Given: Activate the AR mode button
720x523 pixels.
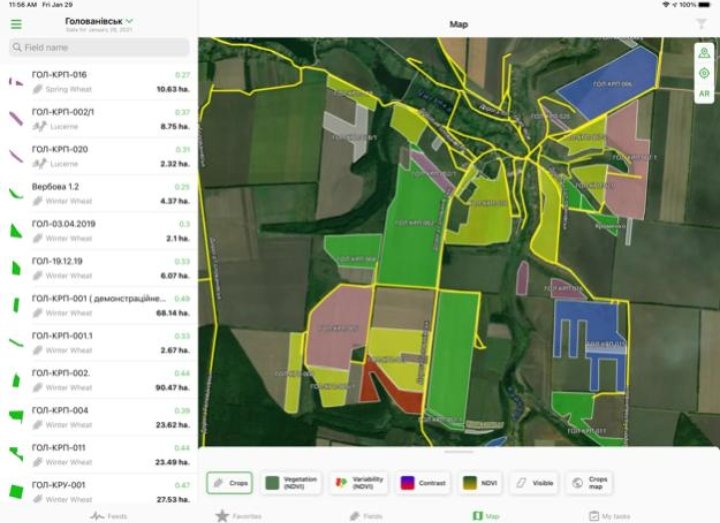Looking at the screenshot, I should click(x=704, y=94).
